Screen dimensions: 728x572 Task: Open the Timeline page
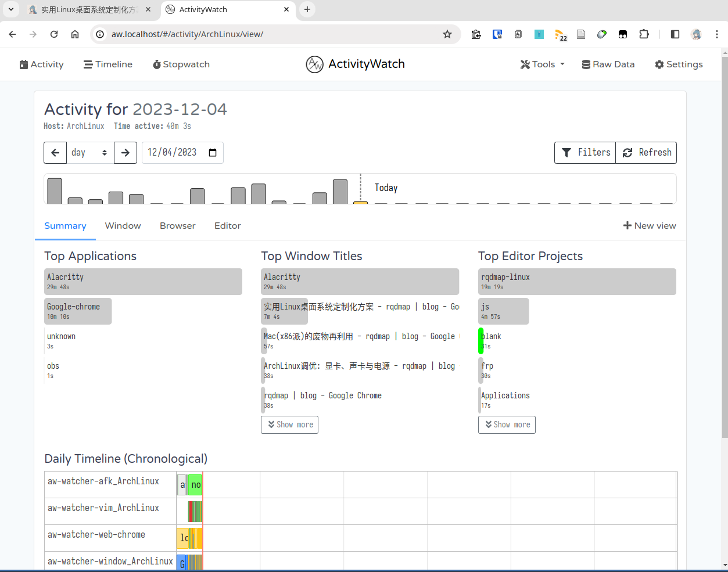(x=108, y=64)
